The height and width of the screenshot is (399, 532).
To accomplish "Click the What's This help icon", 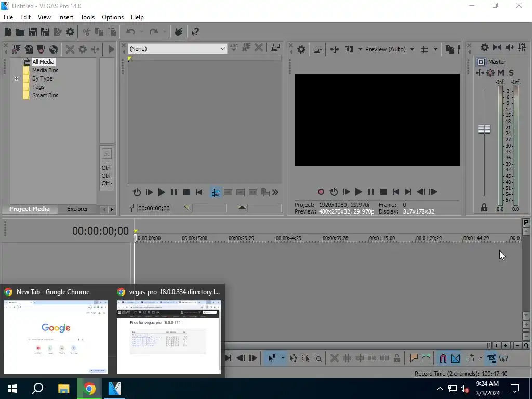I will (195, 32).
